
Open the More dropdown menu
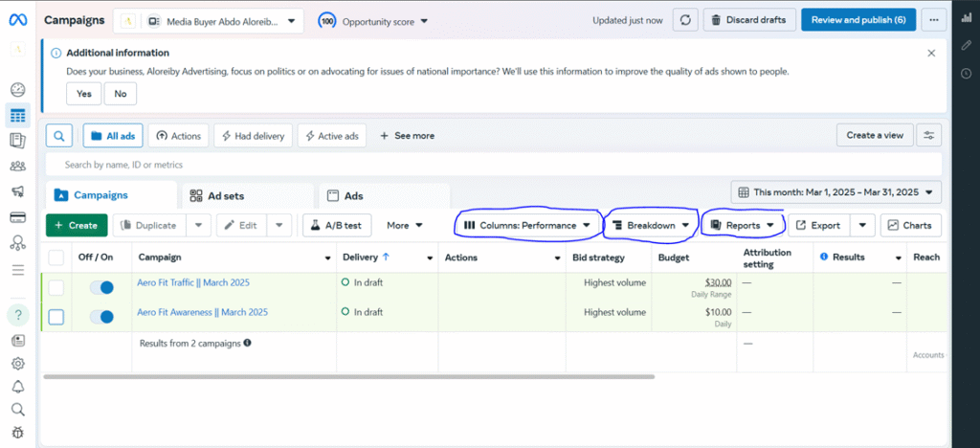point(405,226)
